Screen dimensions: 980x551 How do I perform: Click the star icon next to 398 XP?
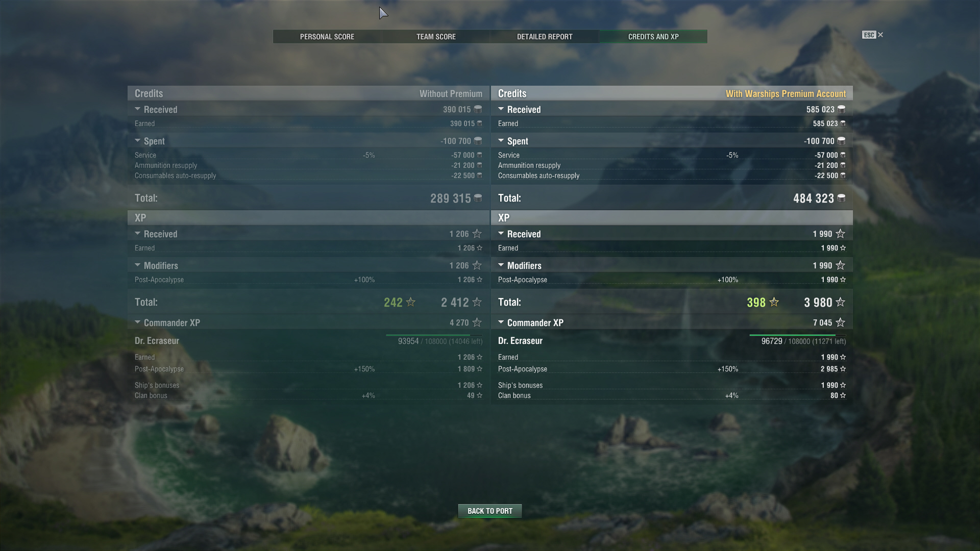pyautogui.click(x=774, y=302)
